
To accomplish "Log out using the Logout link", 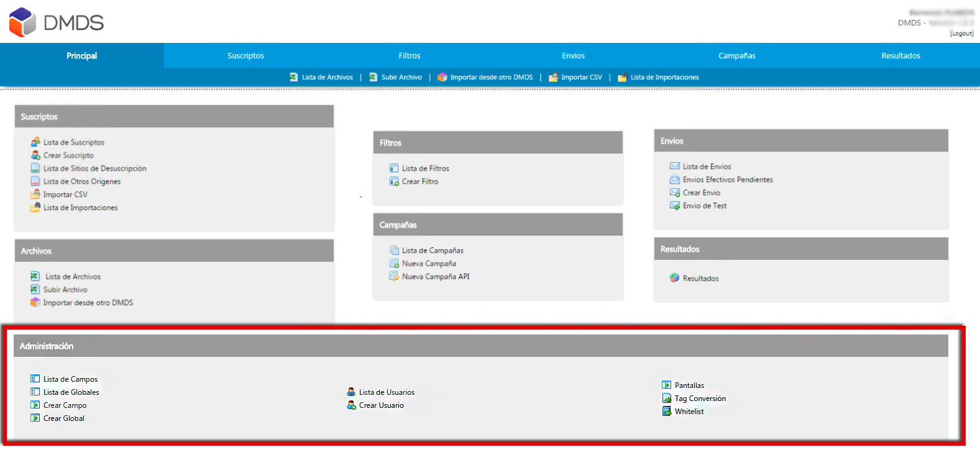I will pos(961,34).
